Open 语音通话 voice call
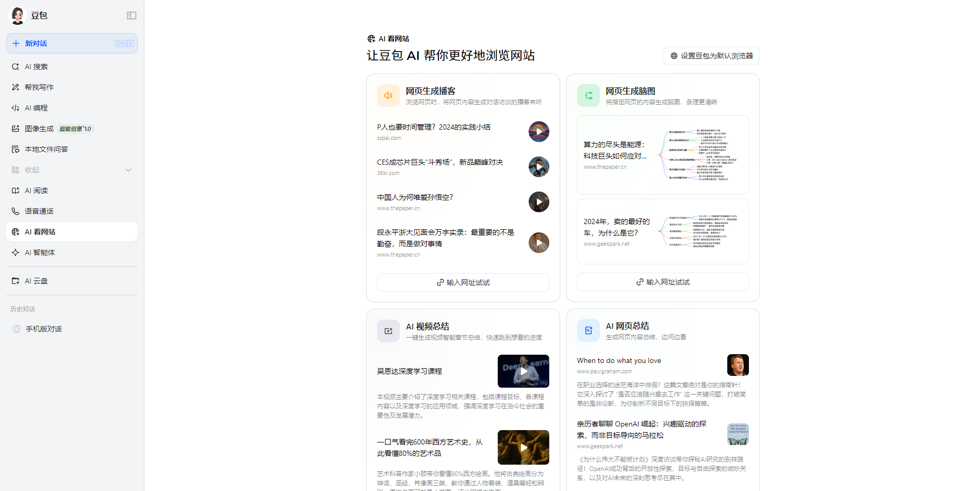 point(72,211)
